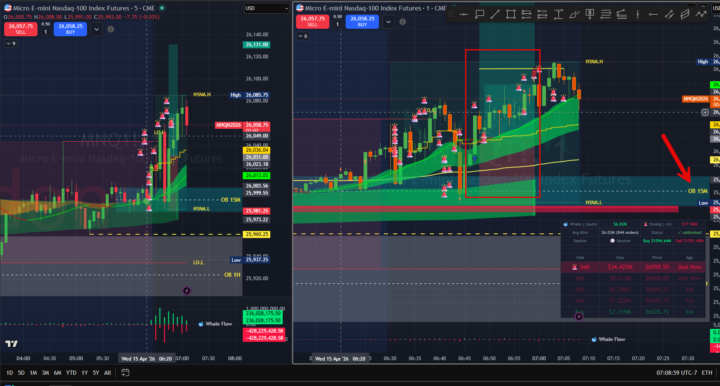Grab the drawing toolbar drag handle
Image resolution: width=720 pixels, height=386 pixels.
tap(451, 15)
